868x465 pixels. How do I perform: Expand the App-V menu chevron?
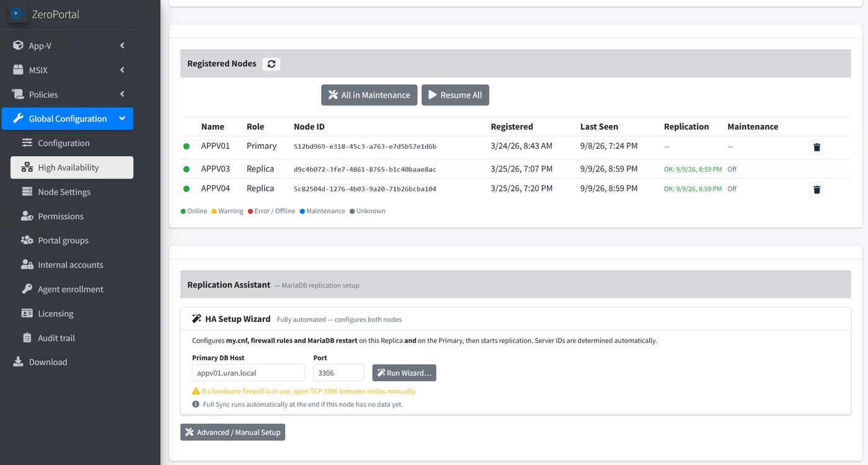[x=122, y=45]
